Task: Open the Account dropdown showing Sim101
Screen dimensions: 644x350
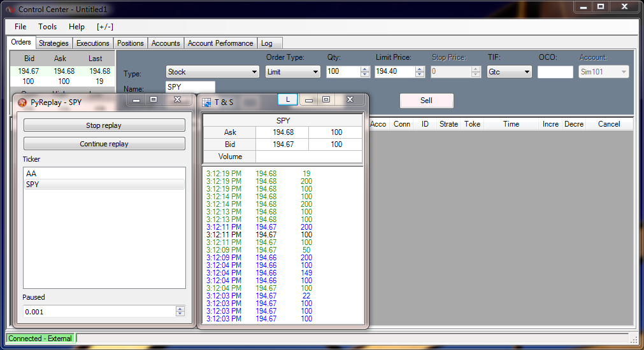Action: 603,72
